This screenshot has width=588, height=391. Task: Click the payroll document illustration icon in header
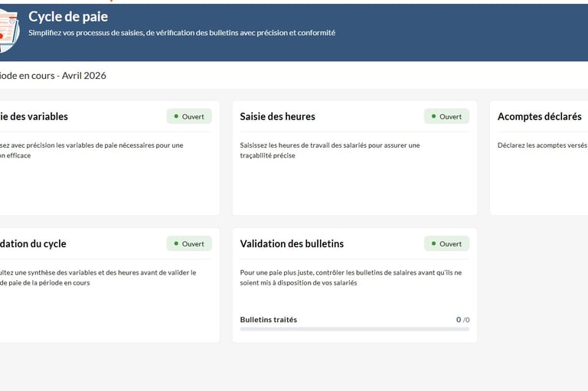click(x=6, y=32)
